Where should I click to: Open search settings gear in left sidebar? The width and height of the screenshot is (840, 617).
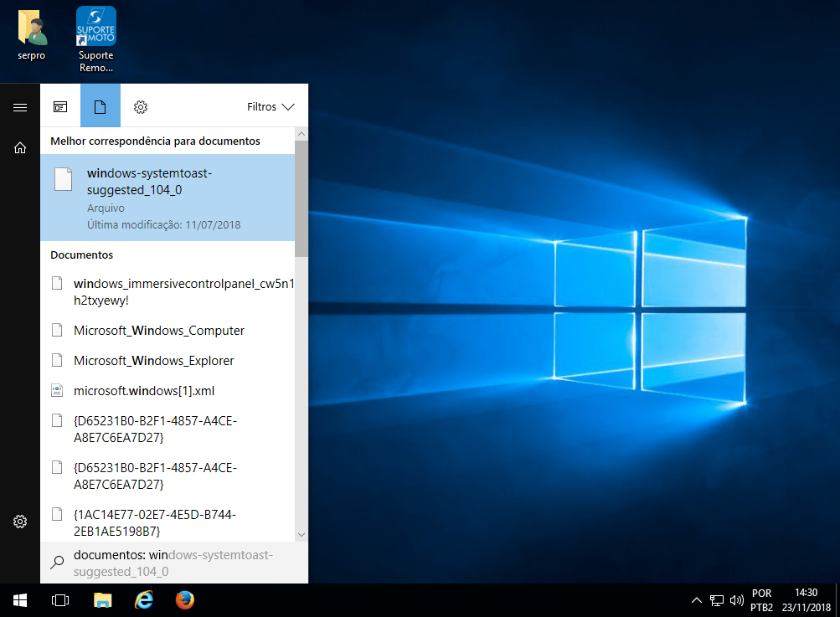[x=20, y=522]
